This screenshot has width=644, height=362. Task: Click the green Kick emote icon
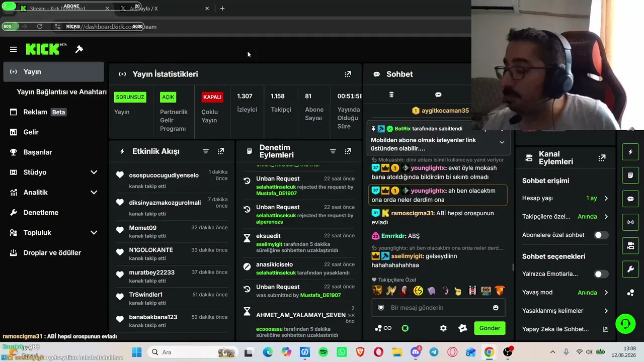405,328
